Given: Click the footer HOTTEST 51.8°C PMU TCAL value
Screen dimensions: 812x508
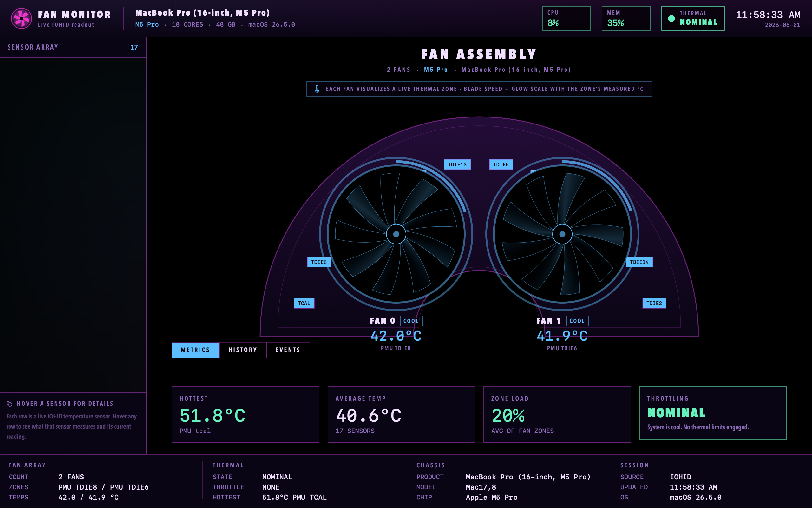Looking at the screenshot, I should pos(294,497).
